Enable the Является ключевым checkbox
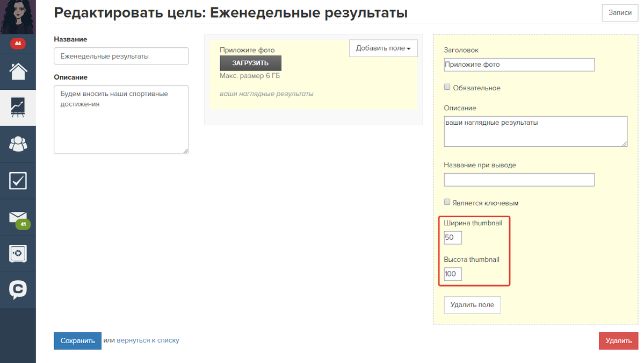This screenshot has height=363, width=644. 447,202
